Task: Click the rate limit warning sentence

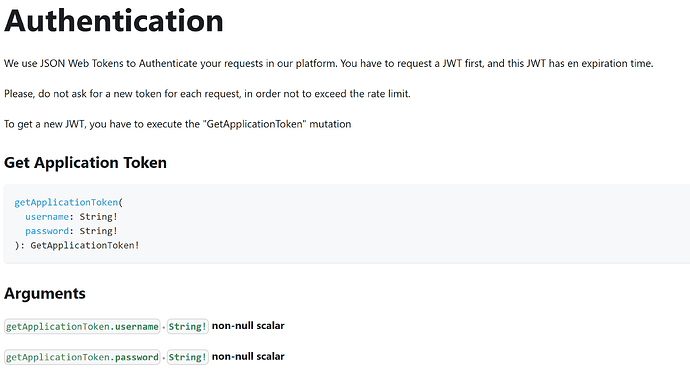Action: tap(207, 94)
